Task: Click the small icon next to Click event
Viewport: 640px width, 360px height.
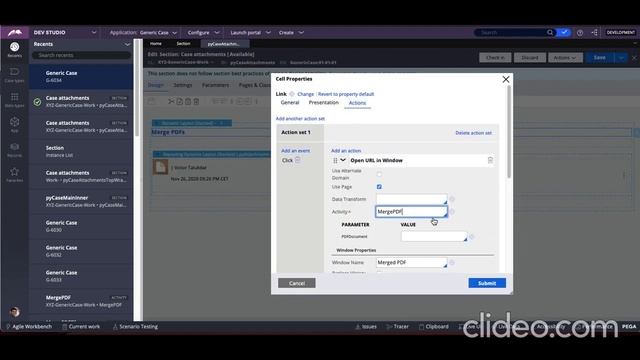Action: pyautogui.click(x=298, y=160)
